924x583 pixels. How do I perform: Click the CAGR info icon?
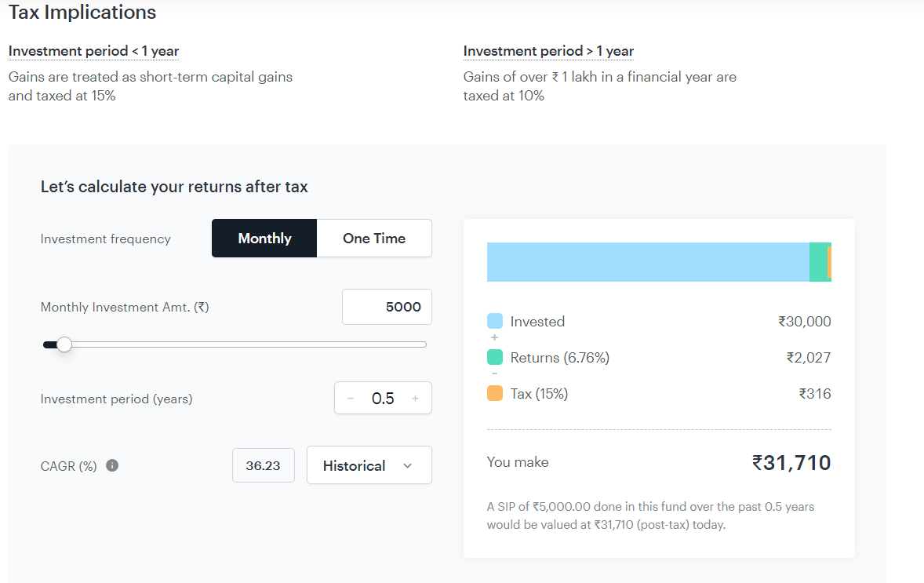(112, 465)
